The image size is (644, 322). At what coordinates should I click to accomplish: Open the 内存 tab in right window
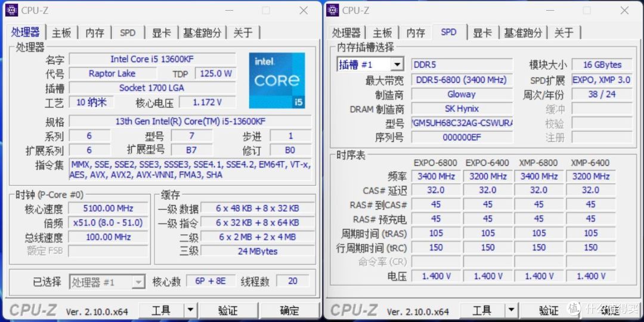point(416,33)
